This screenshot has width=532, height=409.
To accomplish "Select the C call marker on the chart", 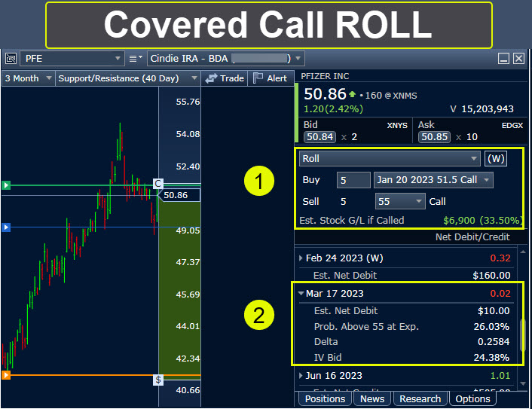I will 158,184.
